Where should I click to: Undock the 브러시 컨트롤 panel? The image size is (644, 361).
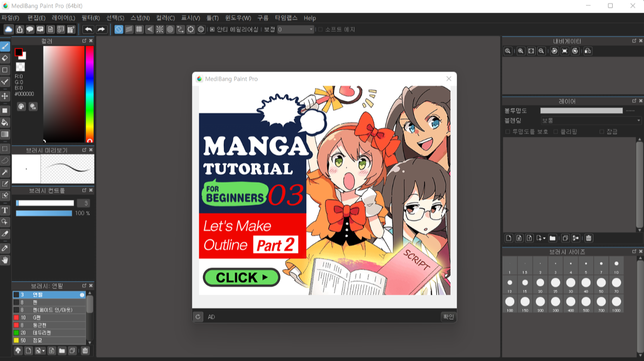84,190
